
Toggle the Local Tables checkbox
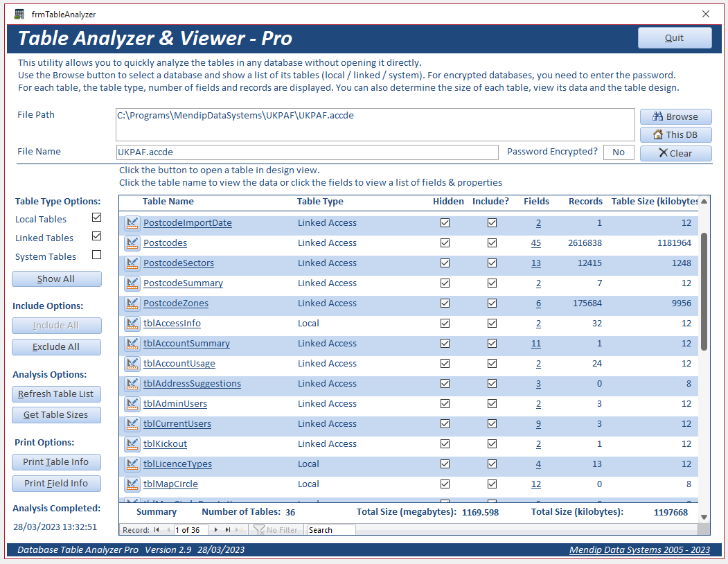coord(96,218)
